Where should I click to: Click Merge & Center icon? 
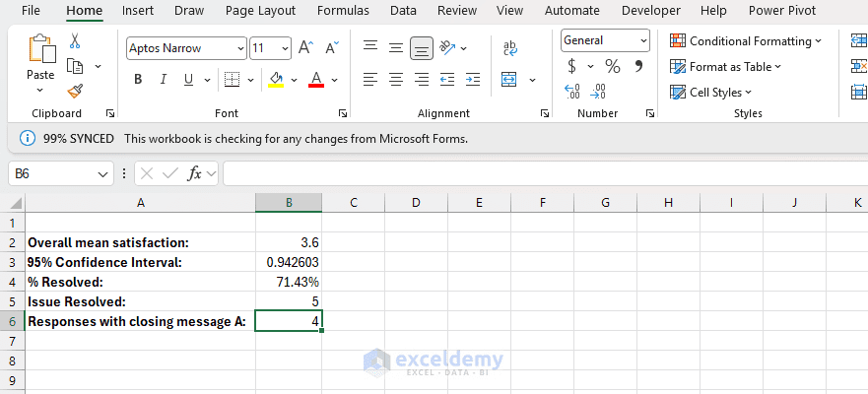pos(508,80)
